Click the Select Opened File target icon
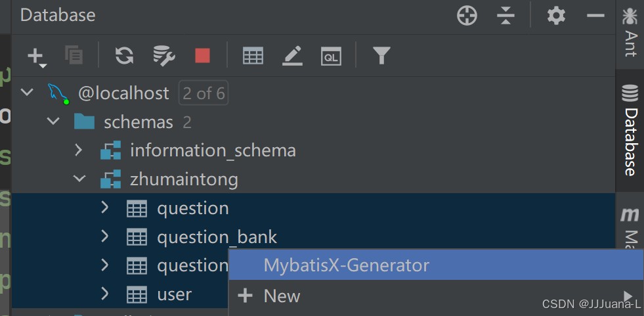Screen dimensions: 644x316 pos(467,16)
